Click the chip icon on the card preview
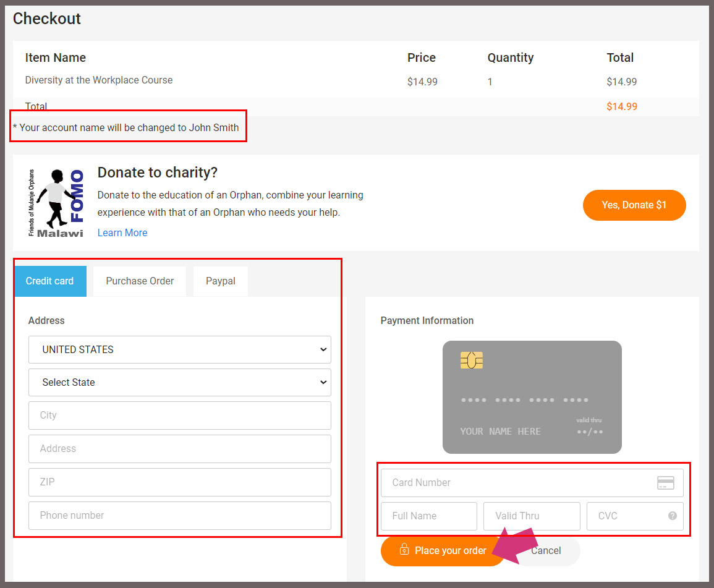 tap(471, 360)
